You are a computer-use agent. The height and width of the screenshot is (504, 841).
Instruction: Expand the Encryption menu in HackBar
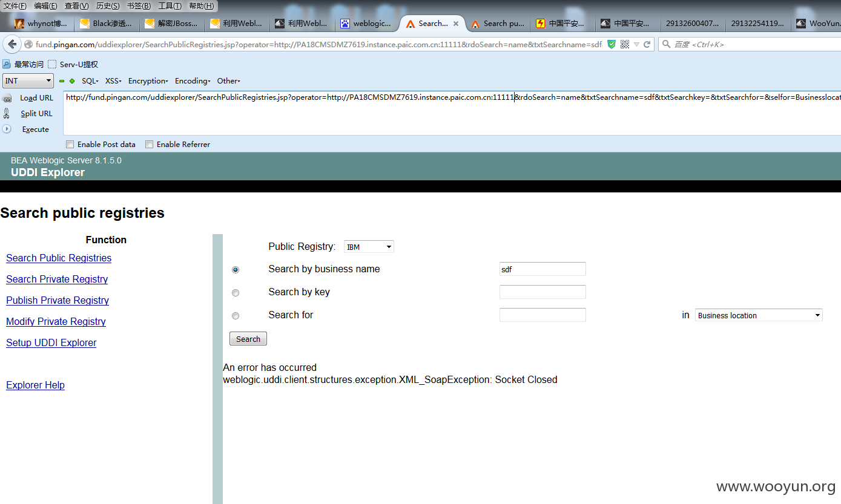tap(148, 81)
